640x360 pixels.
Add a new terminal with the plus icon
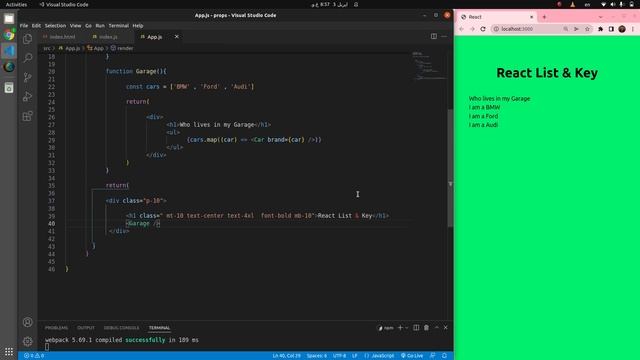point(400,327)
